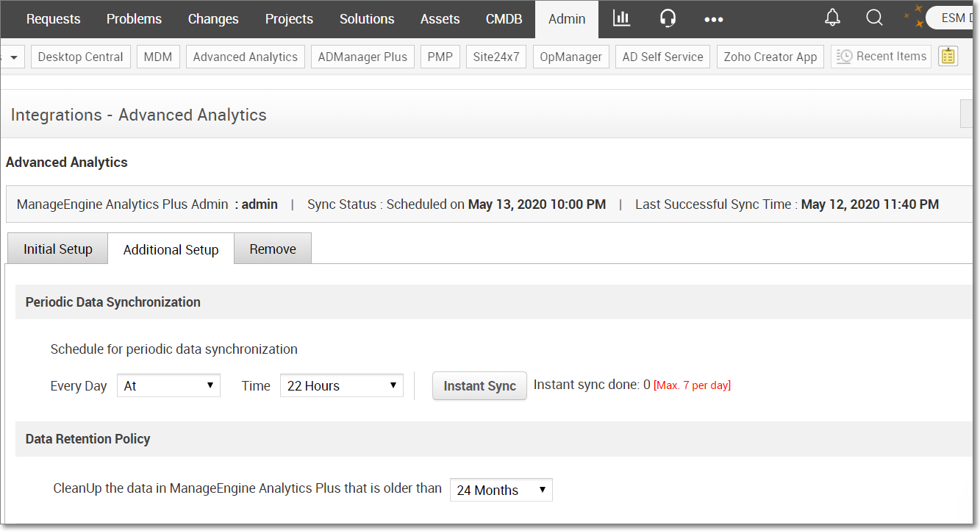Viewport: 980px width, 531px height.
Task: Click the search magnifier icon
Action: click(x=874, y=18)
